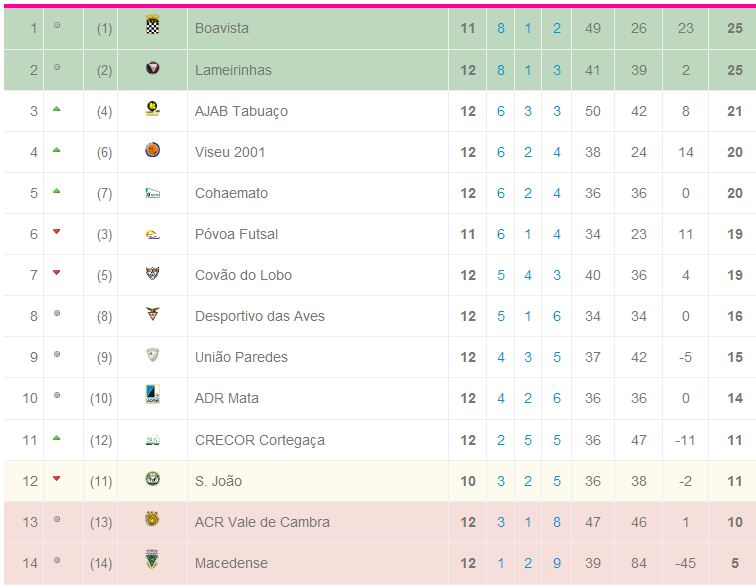Click Covão do Lobo's draws count of 4
The width and height of the screenshot is (756, 586).
tap(528, 275)
